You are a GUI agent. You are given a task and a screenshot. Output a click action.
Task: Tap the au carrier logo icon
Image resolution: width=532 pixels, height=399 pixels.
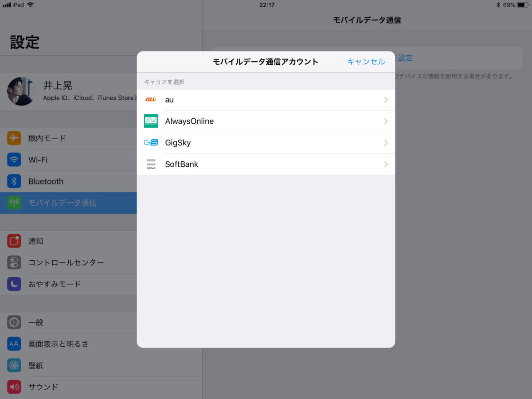(151, 100)
